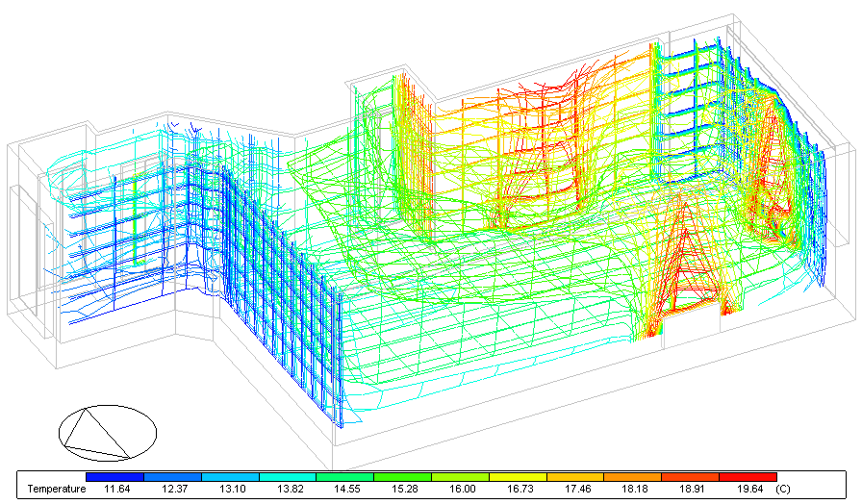Select the 14.55 green-cyan legend swatch
Image resolution: width=862 pixels, height=504 pixels.
point(345,477)
